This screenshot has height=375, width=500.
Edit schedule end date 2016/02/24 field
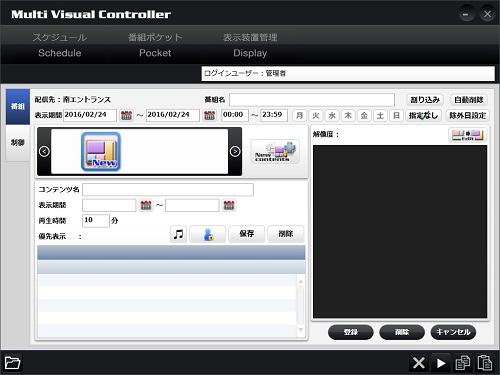pos(173,115)
